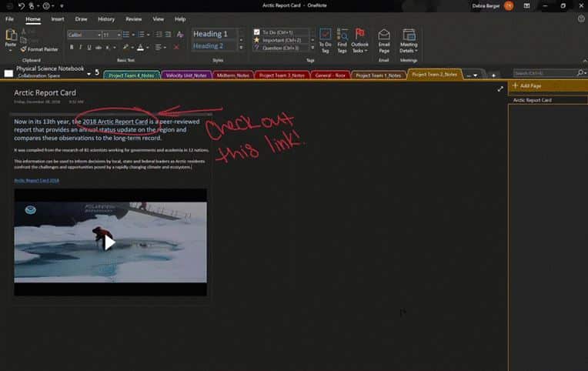Add a new section with plus tab

[x=493, y=75]
